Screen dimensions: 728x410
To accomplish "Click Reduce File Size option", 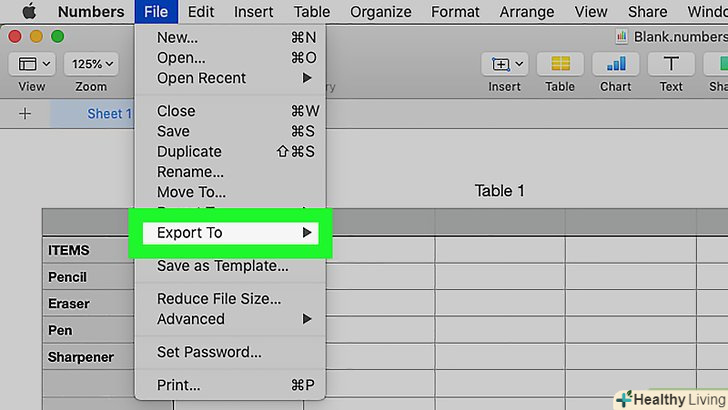I will tap(218, 298).
